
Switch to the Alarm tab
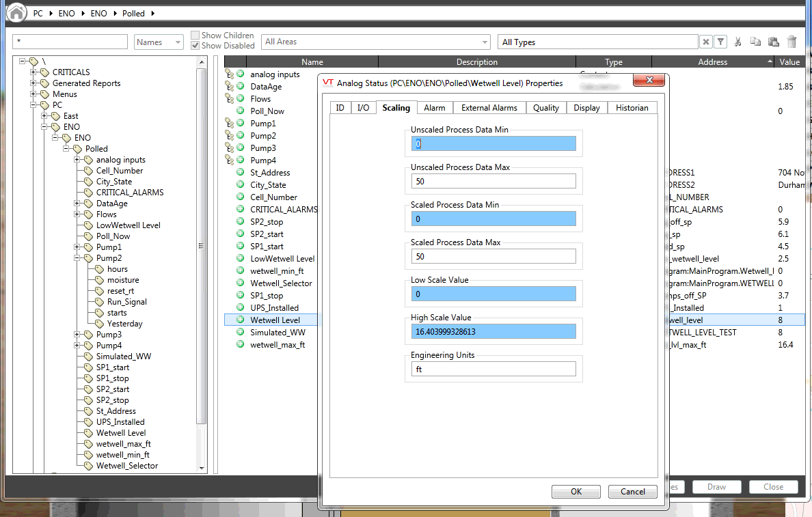pyautogui.click(x=434, y=108)
